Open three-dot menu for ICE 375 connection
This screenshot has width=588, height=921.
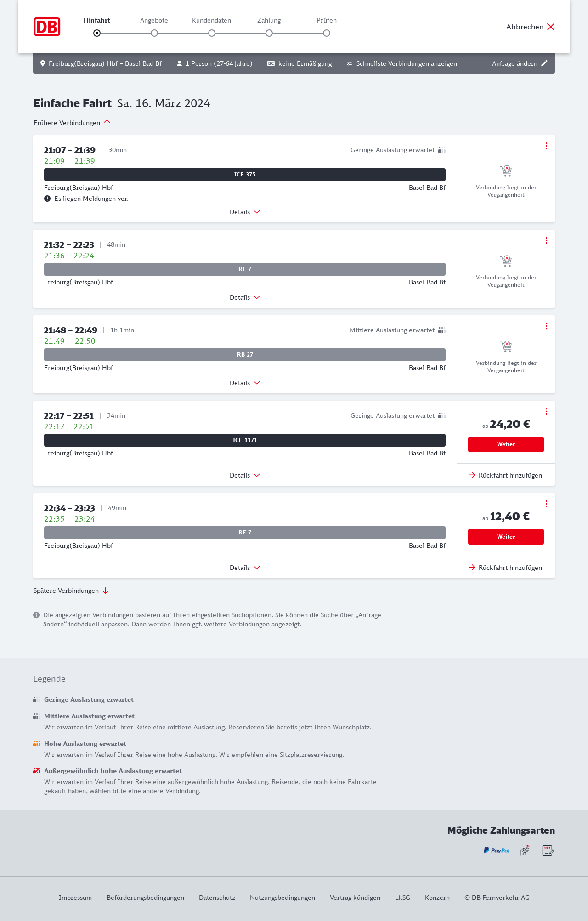point(546,146)
